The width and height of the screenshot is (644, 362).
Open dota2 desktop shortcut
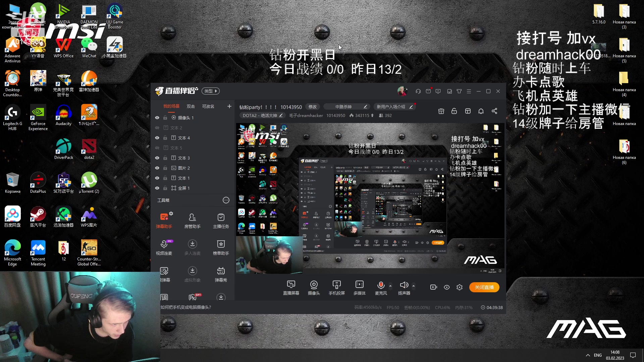coord(89,149)
